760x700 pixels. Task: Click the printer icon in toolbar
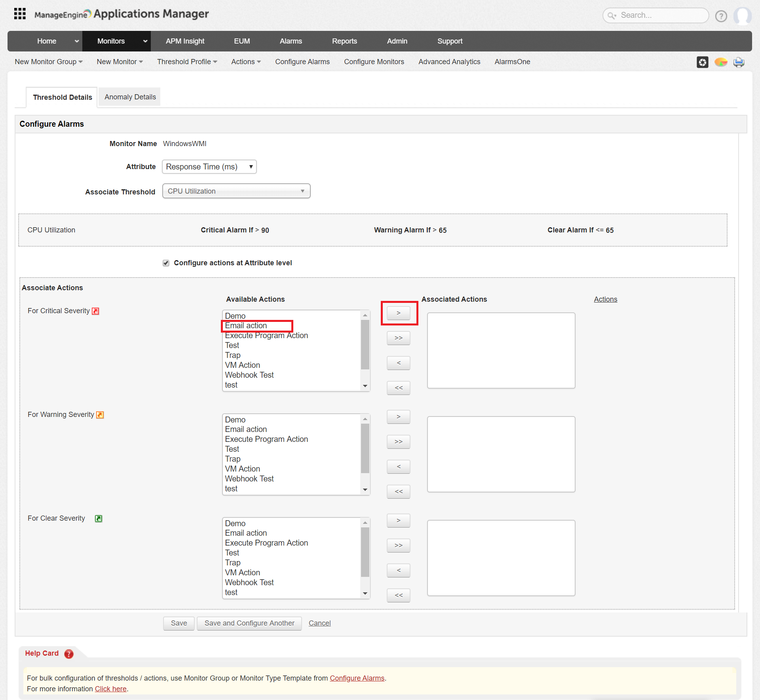click(739, 62)
